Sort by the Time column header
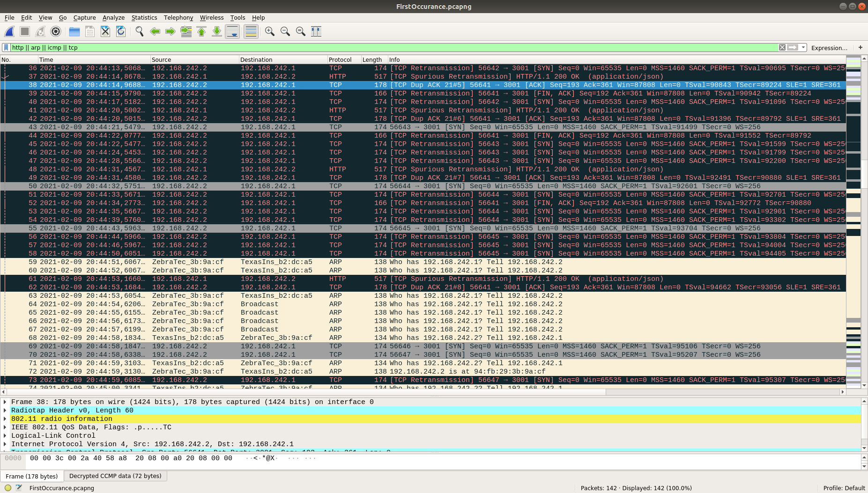The height and width of the screenshot is (493, 868). 94,59
